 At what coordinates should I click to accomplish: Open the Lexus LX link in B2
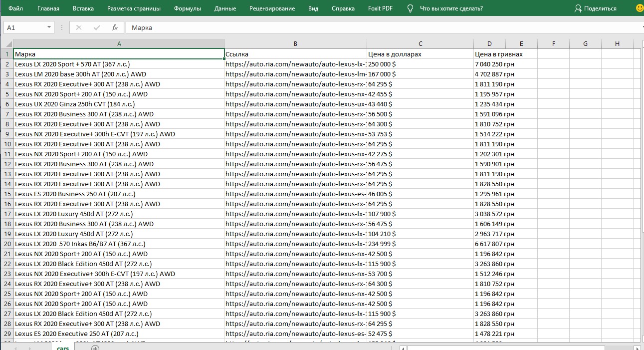pyautogui.click(x=296, y=64)
